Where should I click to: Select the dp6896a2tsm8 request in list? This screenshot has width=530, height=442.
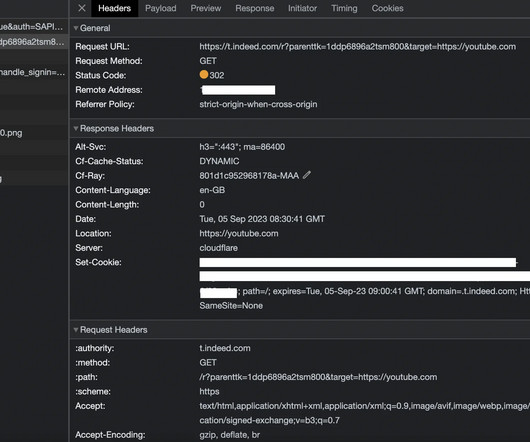(34, 42)
